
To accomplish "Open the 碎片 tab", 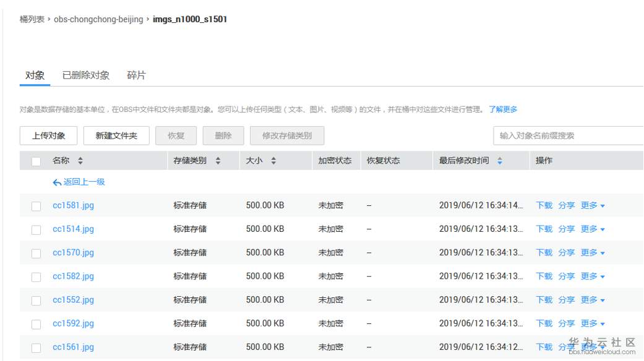I will pyautogui.click(x=135, y=75).
